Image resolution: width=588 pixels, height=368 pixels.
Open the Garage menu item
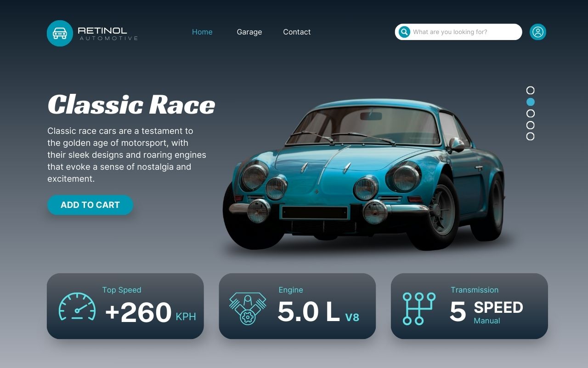249,32
